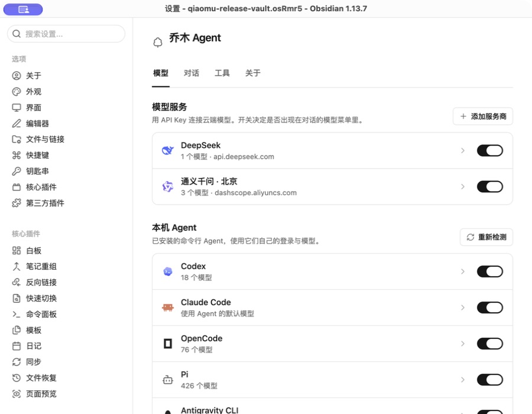Click the api.deepseek.com subtitle text
This screenshot has height=414, width=532.
pyautogui.click(x=244, y=157)
